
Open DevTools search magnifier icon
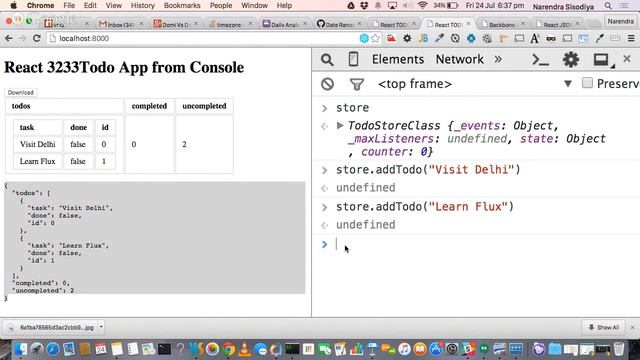click(327, 60)
